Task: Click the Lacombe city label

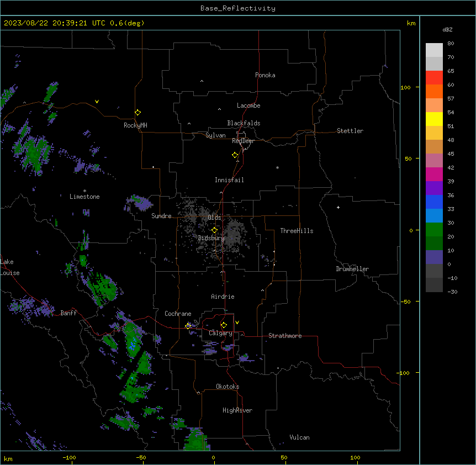Action: coord(248,105)
